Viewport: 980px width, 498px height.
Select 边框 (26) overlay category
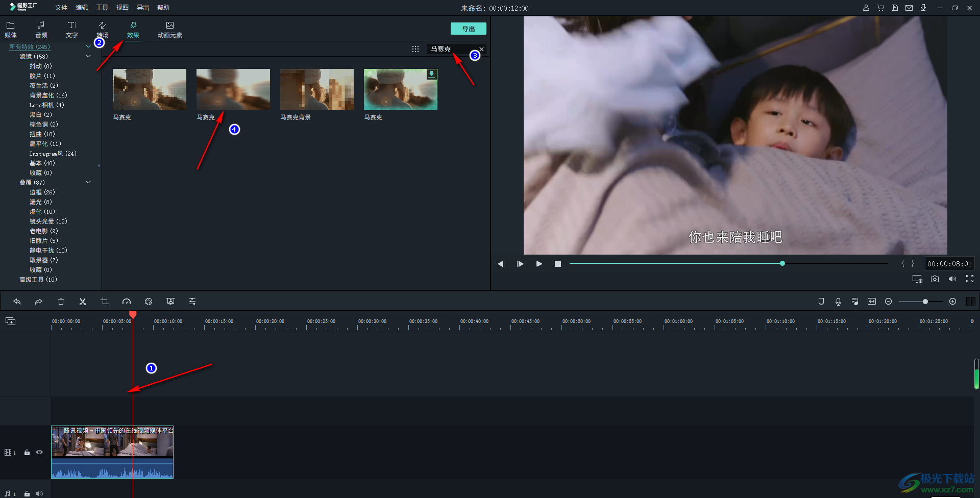coord(42,192)
